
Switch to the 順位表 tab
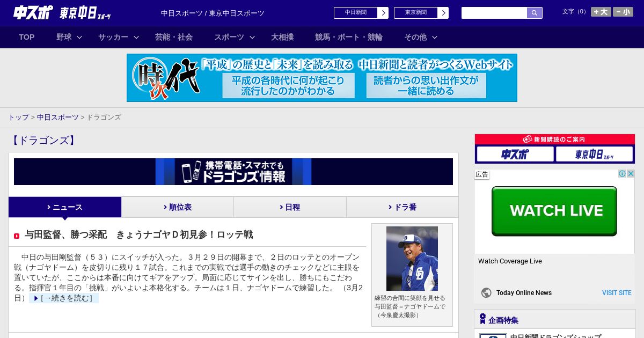178,207
